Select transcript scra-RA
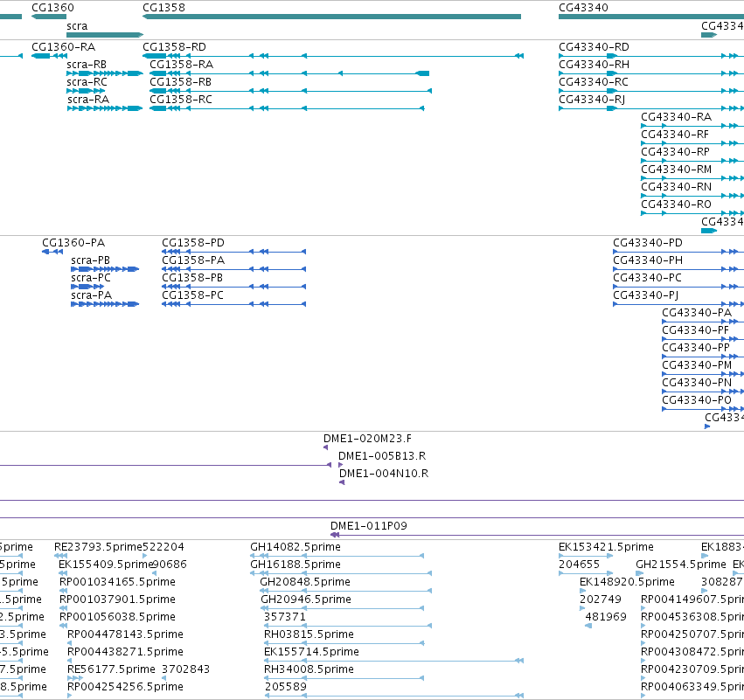Image resolution: width=744 pixels, height=700 pixels. pyautogui.click(x=88, y=100)
